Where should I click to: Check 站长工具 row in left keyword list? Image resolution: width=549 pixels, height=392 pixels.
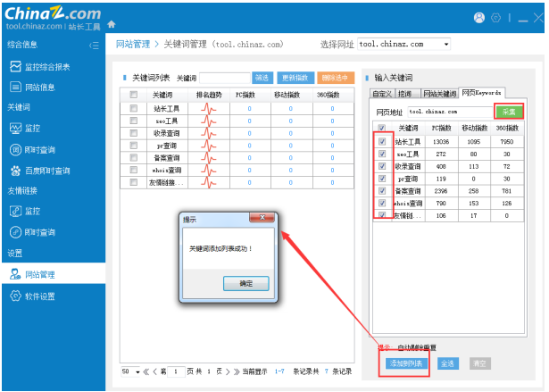pos(133,108)
